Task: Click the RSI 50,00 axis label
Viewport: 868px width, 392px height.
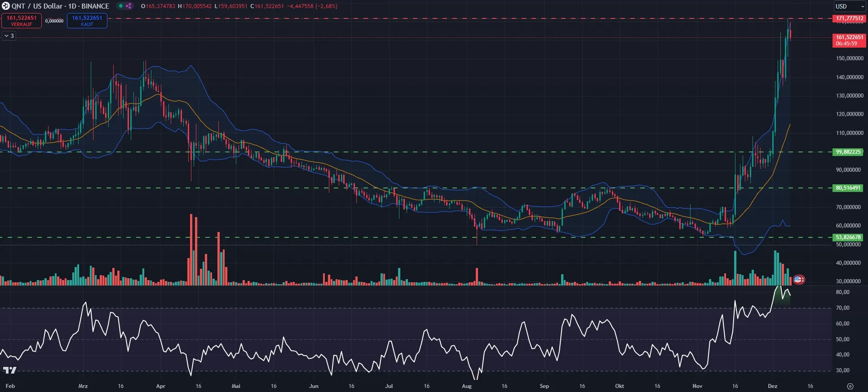Action: click(x=842, y=339)
